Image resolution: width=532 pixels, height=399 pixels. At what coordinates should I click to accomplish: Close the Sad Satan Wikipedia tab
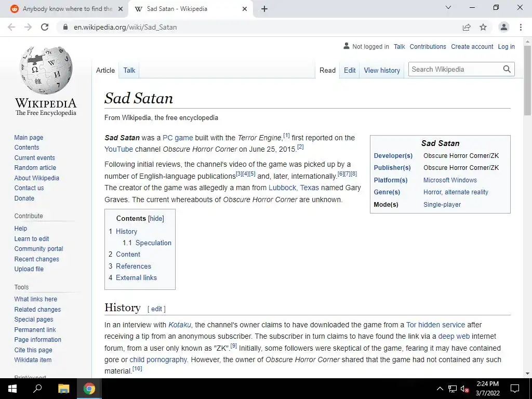pos(245,9)
